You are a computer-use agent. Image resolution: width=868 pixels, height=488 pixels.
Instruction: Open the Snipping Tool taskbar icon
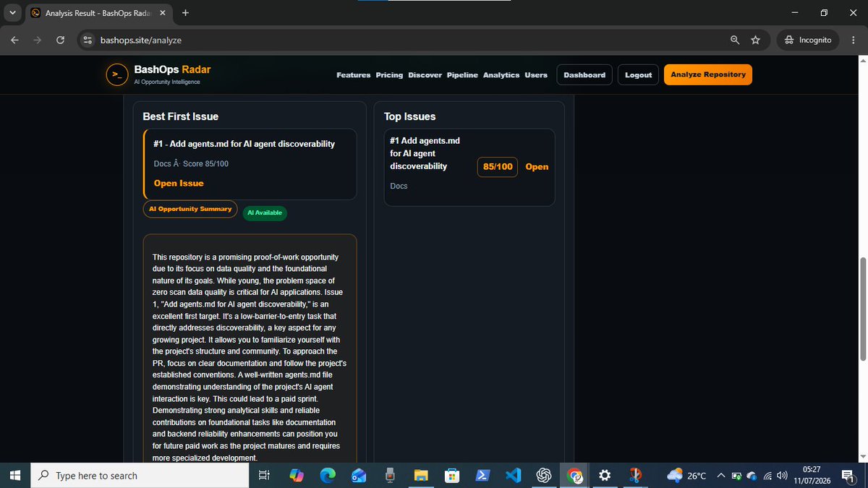click(636, 475)
